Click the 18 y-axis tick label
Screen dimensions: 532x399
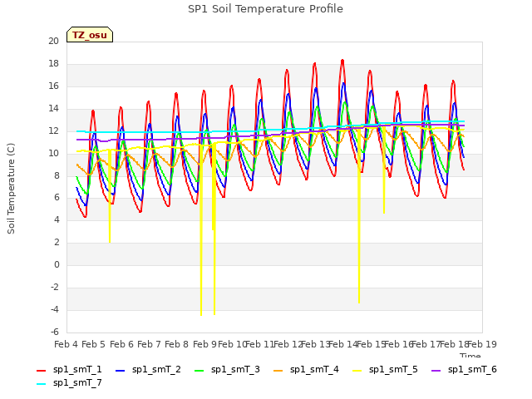click(53, 63)
